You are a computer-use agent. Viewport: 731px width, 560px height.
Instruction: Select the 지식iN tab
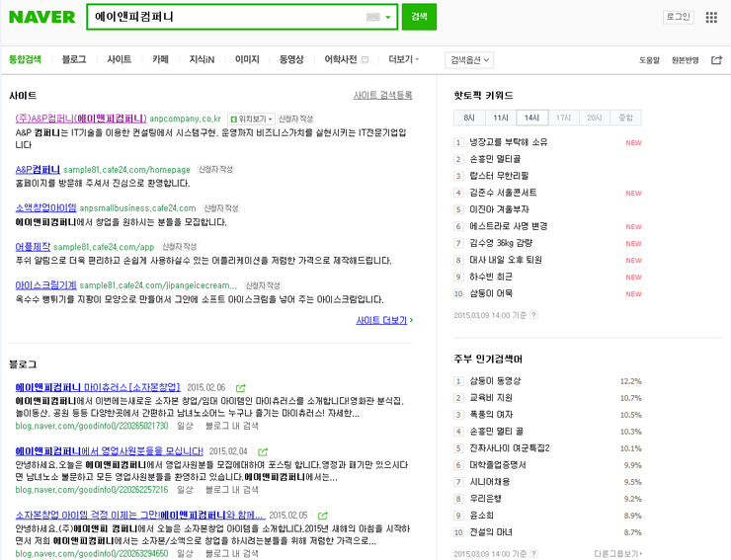click(202, 59)
